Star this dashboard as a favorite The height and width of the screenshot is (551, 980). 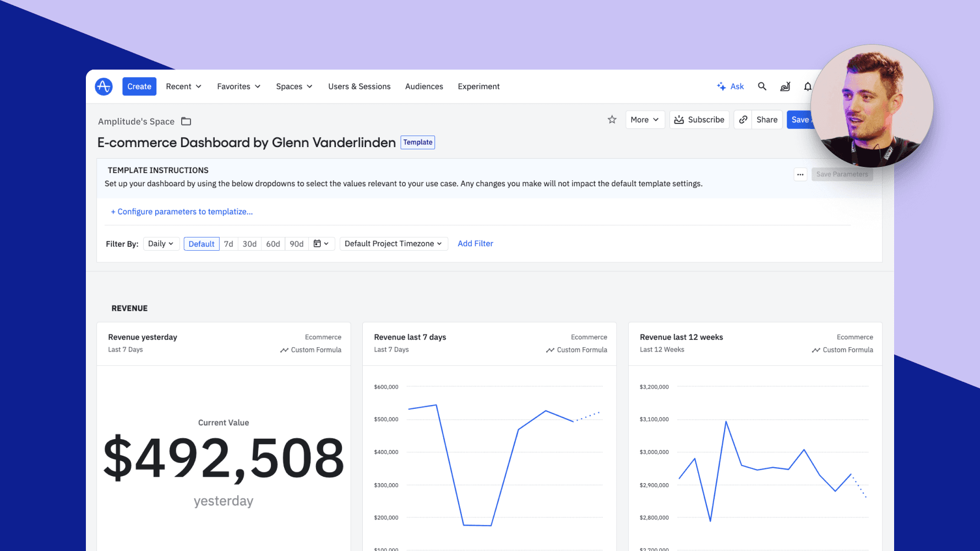612,120
